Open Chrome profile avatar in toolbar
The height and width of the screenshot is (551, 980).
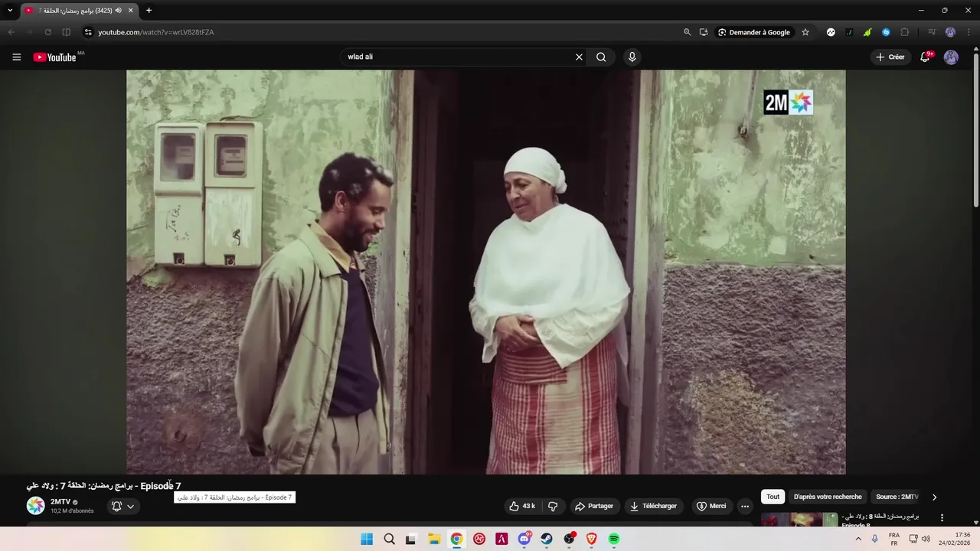tap(950, 32)
